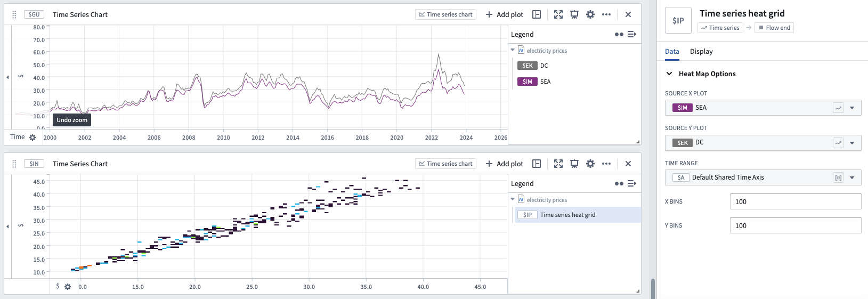This screenshot has height=299, width=868.
Task: Expand the $GU chart to fullscreen
Action: pos(558,14)
